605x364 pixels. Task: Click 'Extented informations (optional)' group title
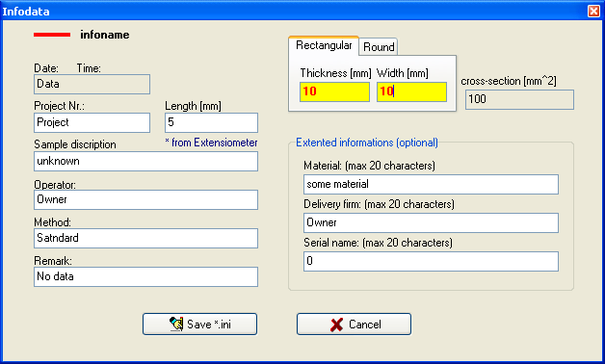click(367, 143)
